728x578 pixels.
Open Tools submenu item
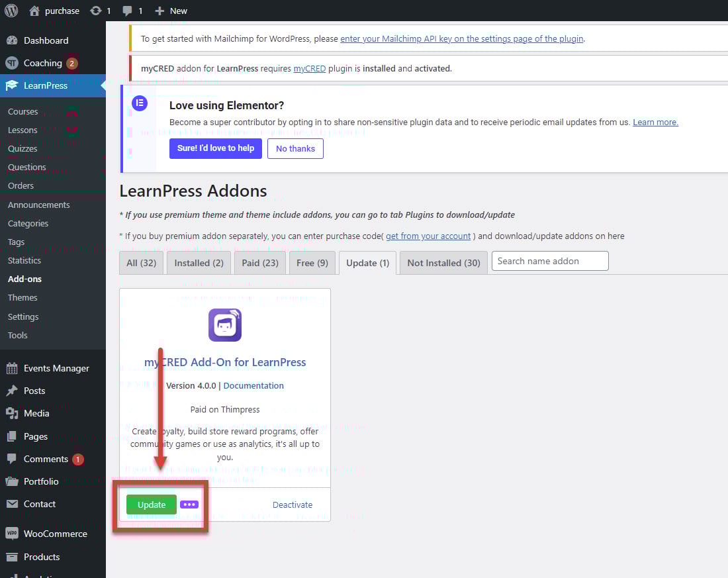pyautogui.click(x=18, y=336)
